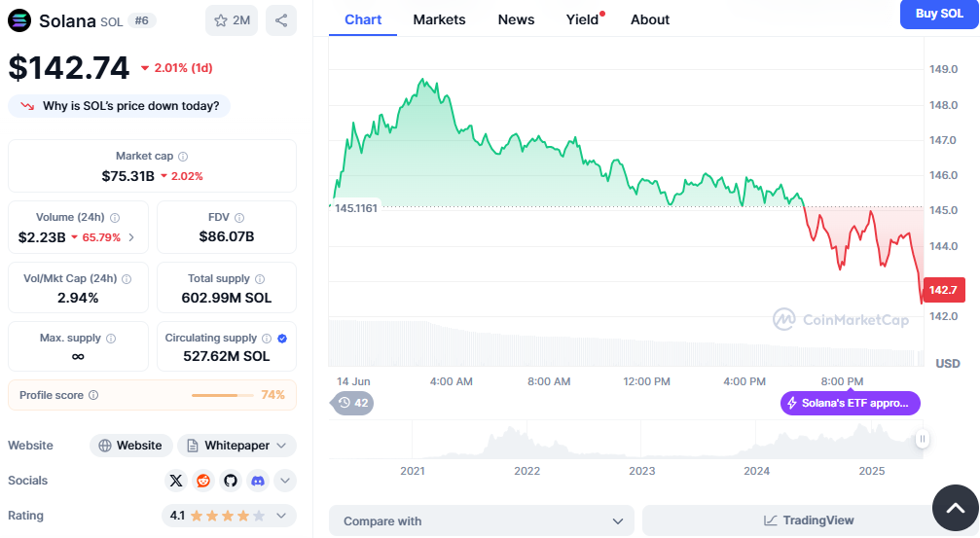Click Why is SOL's price down today
980x538 pixels.
point(120,106)
